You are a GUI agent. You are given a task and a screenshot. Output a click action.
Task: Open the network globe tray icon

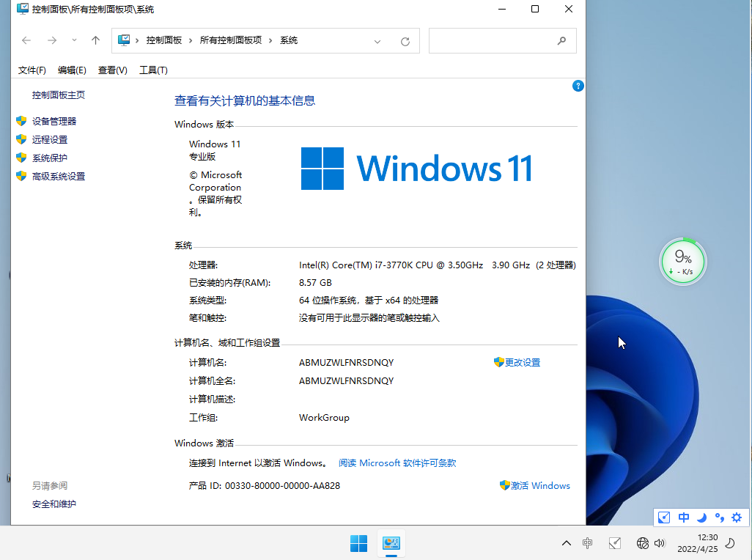[643, 543]
